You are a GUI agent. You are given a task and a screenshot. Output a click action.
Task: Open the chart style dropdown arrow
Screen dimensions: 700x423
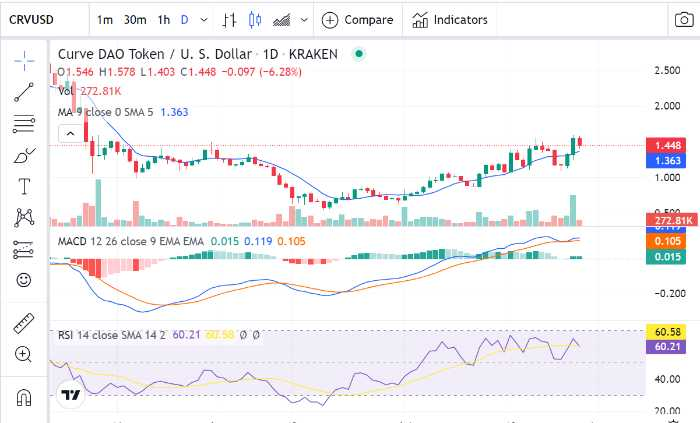point(304,20)
